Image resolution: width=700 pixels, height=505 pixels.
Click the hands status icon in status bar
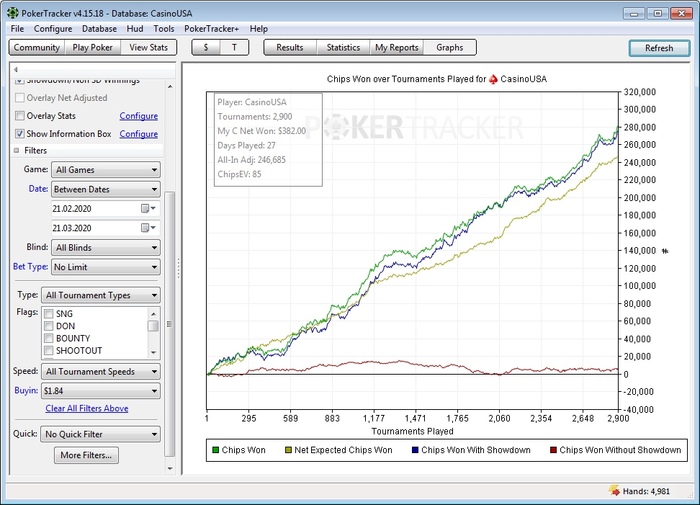click(614, 490)
